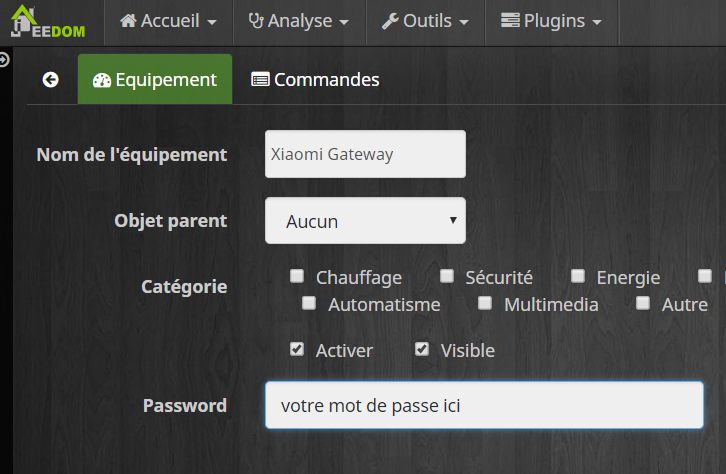726x474 pixels.
Task: Open the Outils wrench menu
Action: (x=425, y=21)
